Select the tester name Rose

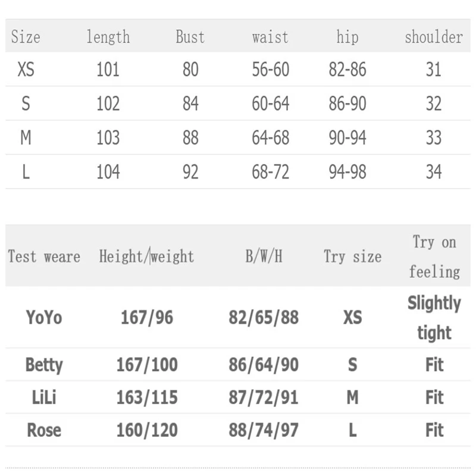pyautogui.click(x=44, y=430)
